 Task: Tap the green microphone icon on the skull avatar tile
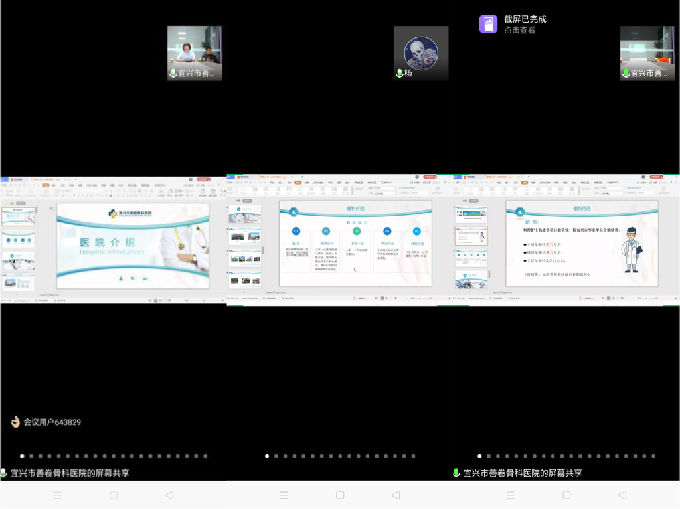pos(400,74)
